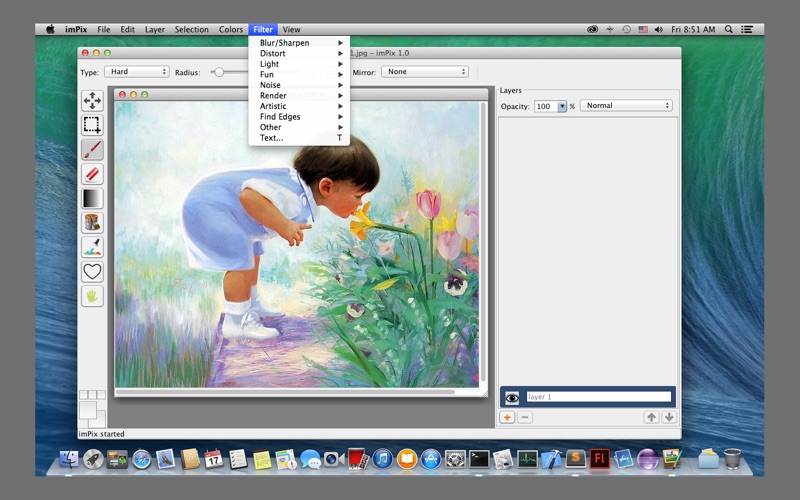Viewport: 800px width, 500px height.
Task: Click the canvas vertical scrollbar
Action: tap(483, 242)
